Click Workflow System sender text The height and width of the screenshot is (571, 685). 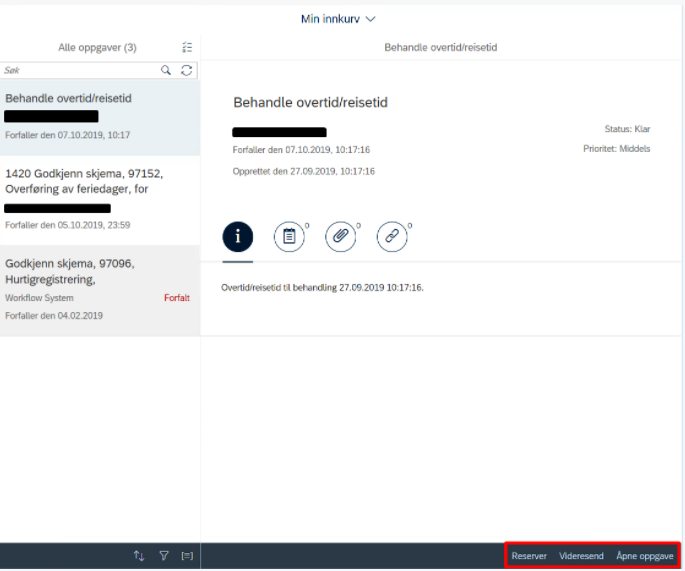(x=39, y=298)
